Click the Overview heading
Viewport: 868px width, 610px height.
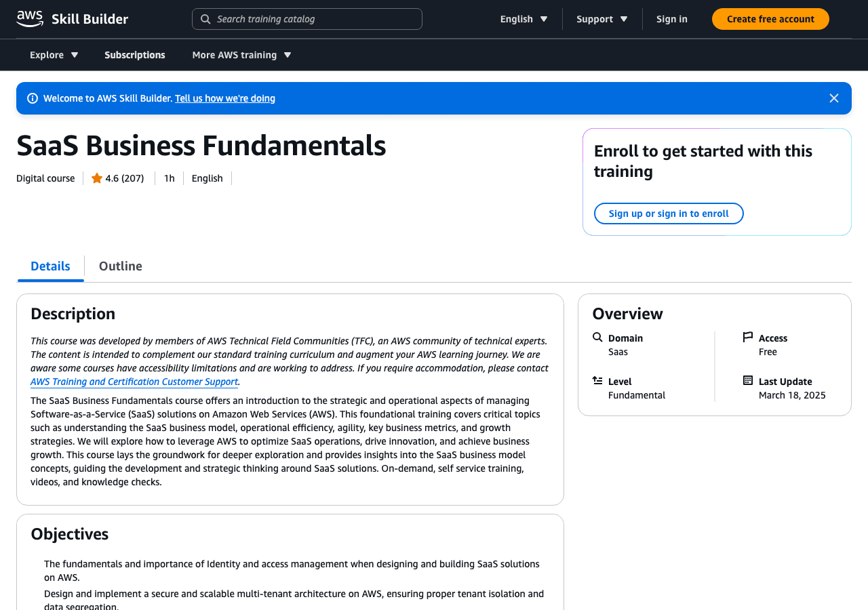(x=628, y=314)
